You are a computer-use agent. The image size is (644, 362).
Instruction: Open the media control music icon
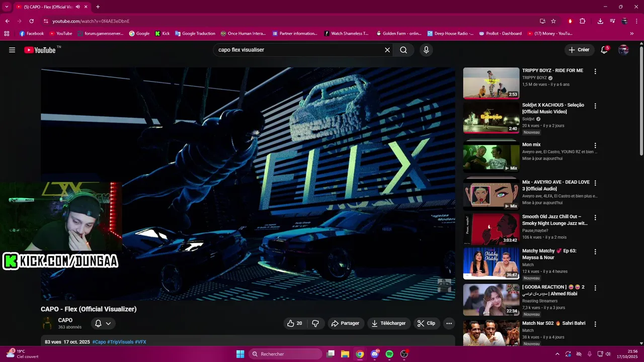pos(612,21)
